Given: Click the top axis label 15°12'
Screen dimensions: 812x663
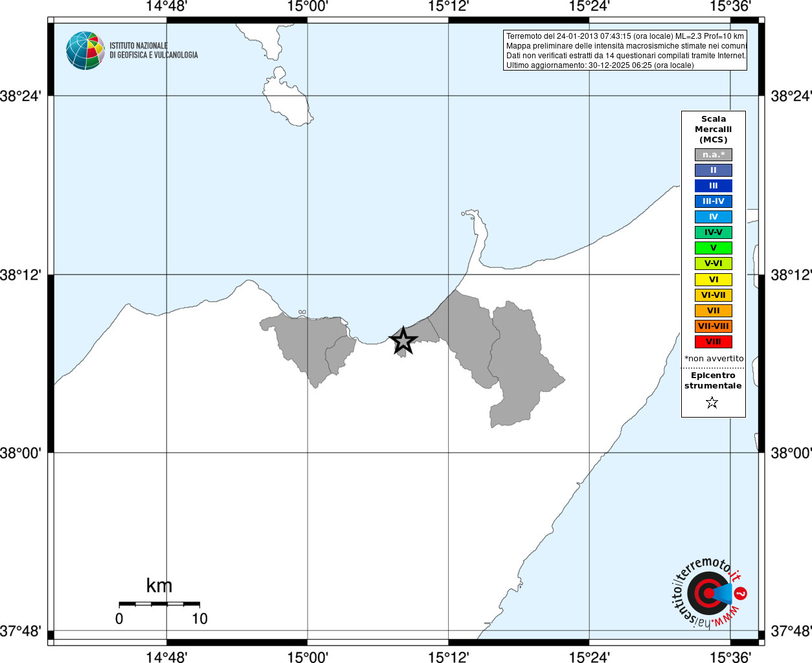Looking at the screenshot, I should [448, 7].
